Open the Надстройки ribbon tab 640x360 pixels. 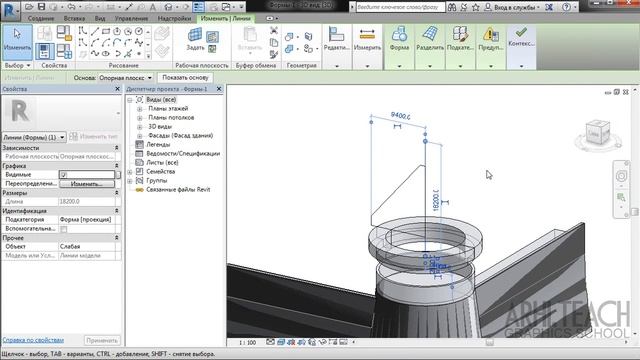tap(174, 18)
